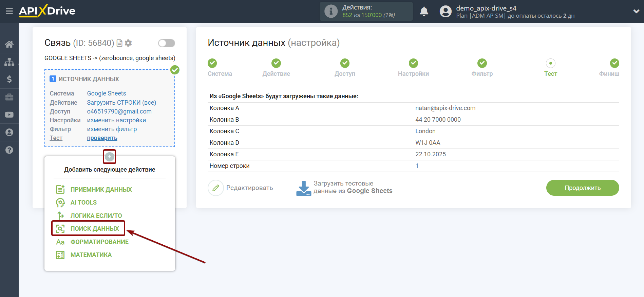Open the briefcase icon in sidebar
Image resolution: width=644 pixels, height=297 pixels.
tap(9, 97)
